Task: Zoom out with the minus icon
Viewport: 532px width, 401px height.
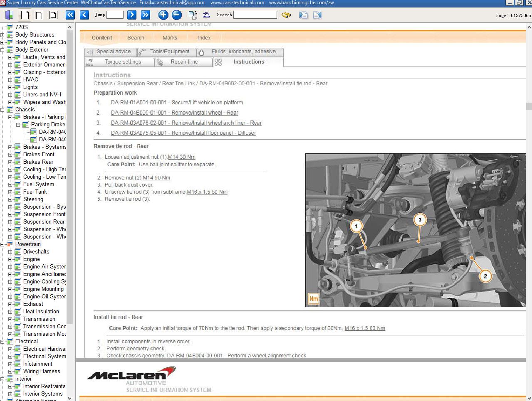Action: click(177, 15)
